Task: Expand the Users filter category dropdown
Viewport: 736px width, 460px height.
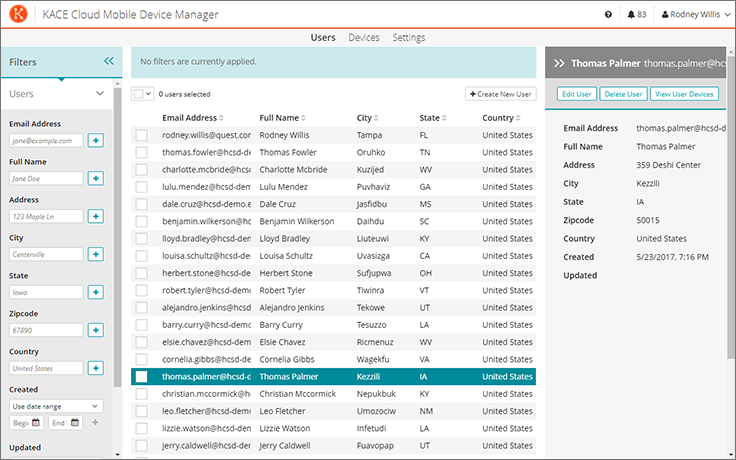Action: pos(99,94)
